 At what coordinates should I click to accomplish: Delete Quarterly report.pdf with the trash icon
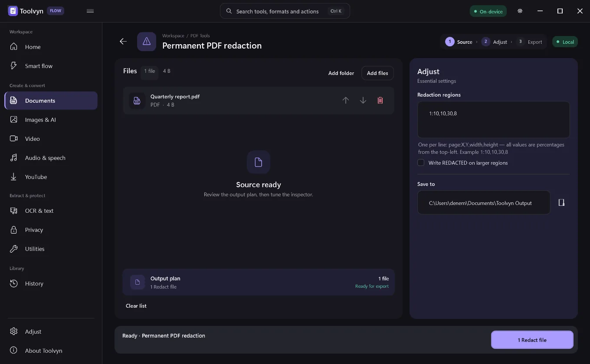[380, 100]
